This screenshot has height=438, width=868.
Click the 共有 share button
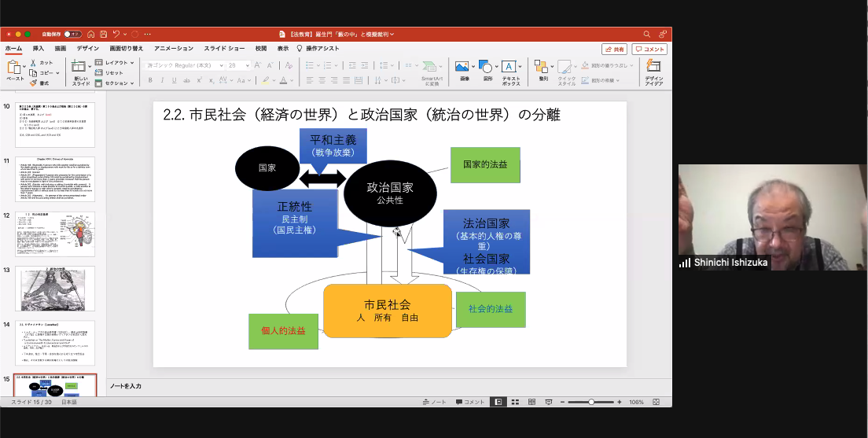pos(615,50)
